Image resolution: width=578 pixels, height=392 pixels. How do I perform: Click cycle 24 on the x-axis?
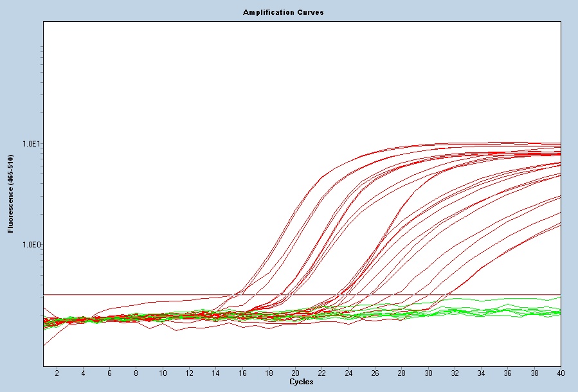click(348, 373)
